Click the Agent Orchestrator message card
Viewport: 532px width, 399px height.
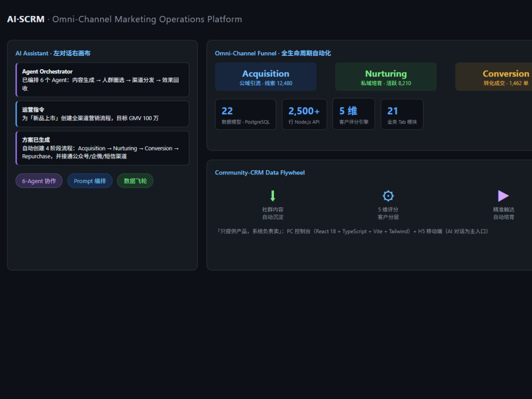click(x=103, y=80)
